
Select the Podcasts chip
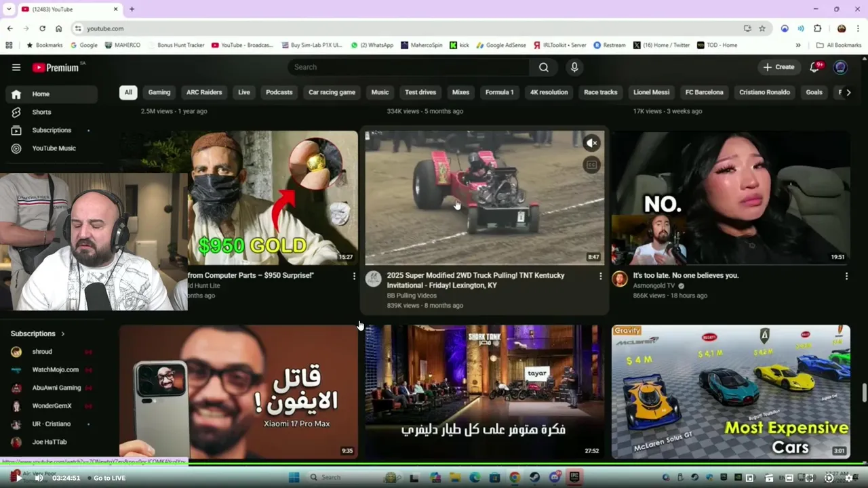tap(279, 92)
